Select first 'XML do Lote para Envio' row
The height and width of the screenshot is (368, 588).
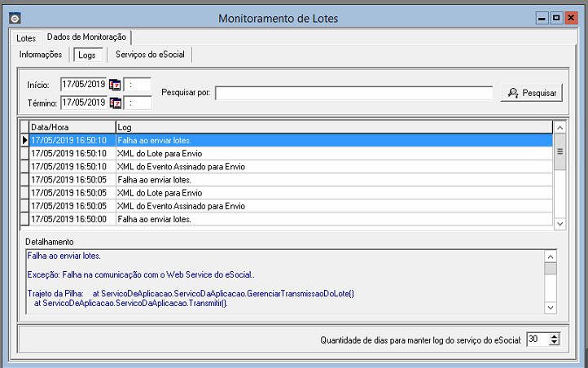click(159, 153)
